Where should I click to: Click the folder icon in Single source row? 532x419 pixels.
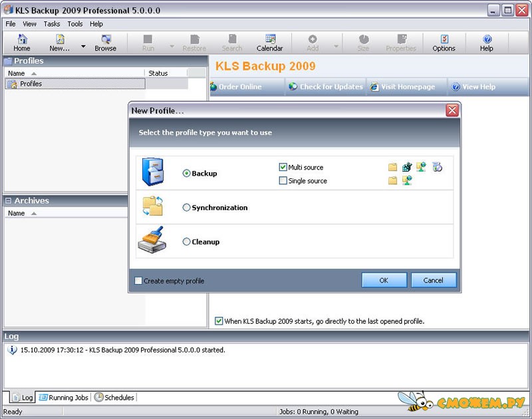[392, 180]
